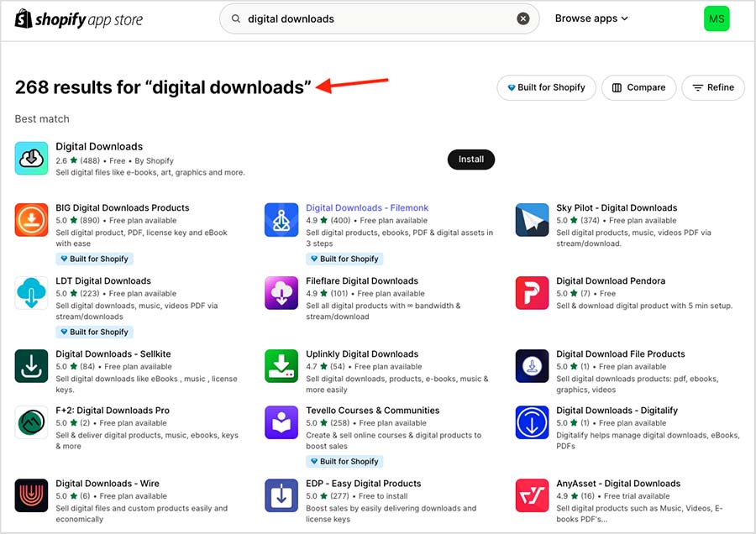Open the EDP Easy Digital Products icon
Viewport: 756px width, 534px height.
[281, 495]
